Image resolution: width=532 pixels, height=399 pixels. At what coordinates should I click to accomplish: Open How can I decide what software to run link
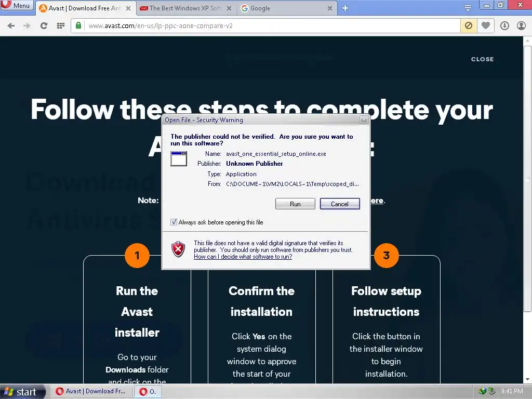point(243,257)
